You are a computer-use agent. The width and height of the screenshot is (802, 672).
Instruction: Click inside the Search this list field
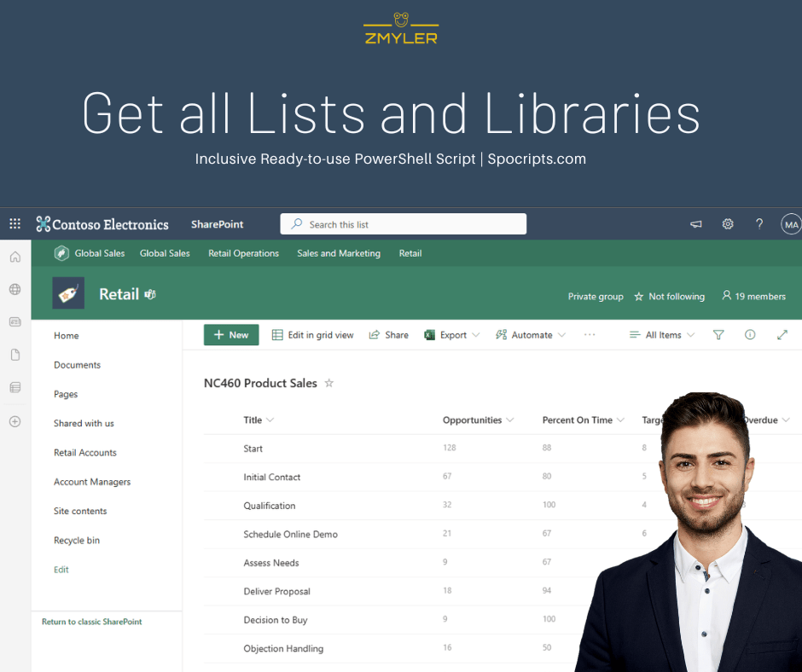coord(403,223)
